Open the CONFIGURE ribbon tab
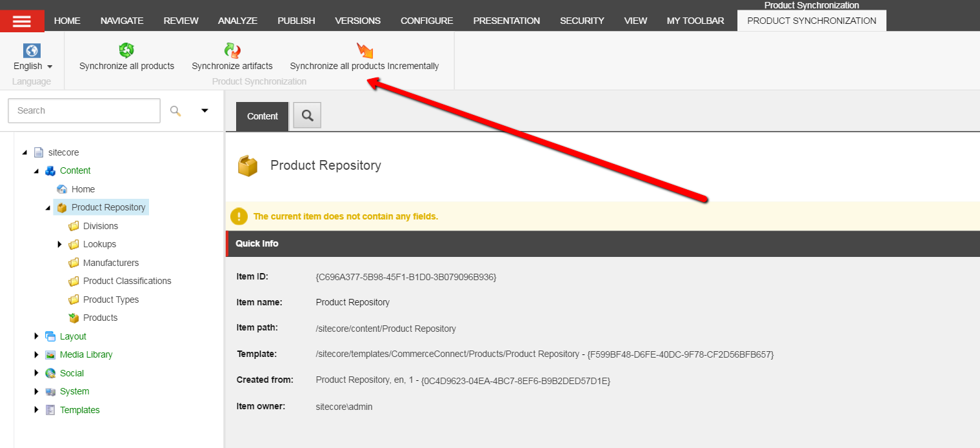980x448 pixels. [426, 21]
